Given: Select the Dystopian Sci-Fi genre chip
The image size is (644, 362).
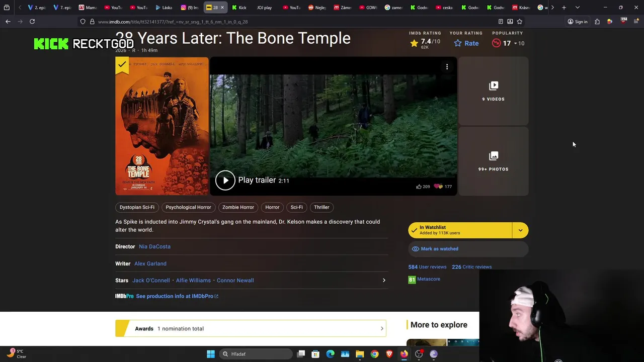Looking at the screenshot, I should pyautogui.click(x=137, y=207).
